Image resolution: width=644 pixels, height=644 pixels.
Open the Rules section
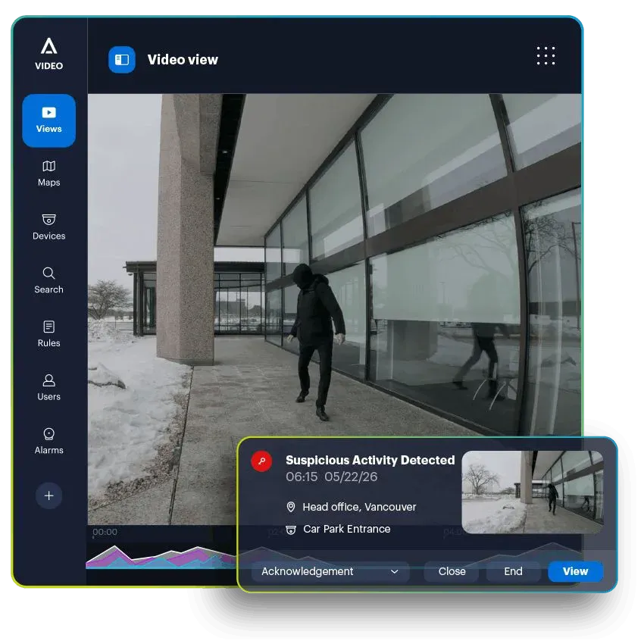[x=49, y=334]
